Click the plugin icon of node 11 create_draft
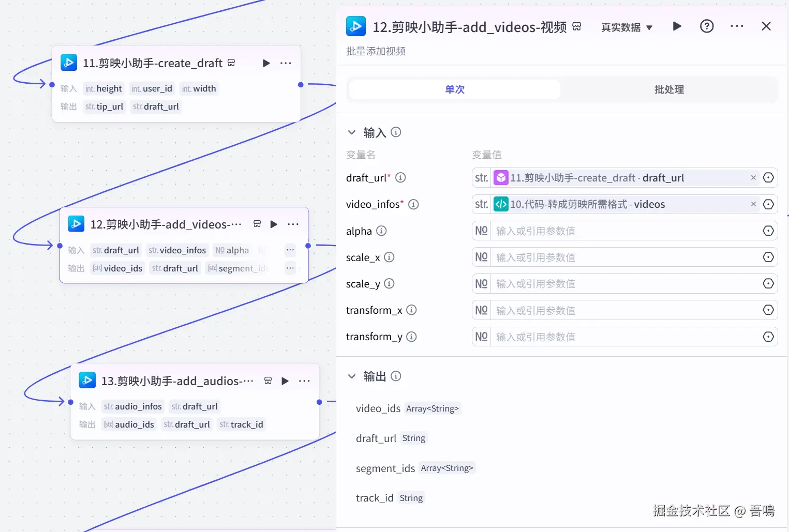The image size is (789, 532). [x=69, y=63]
